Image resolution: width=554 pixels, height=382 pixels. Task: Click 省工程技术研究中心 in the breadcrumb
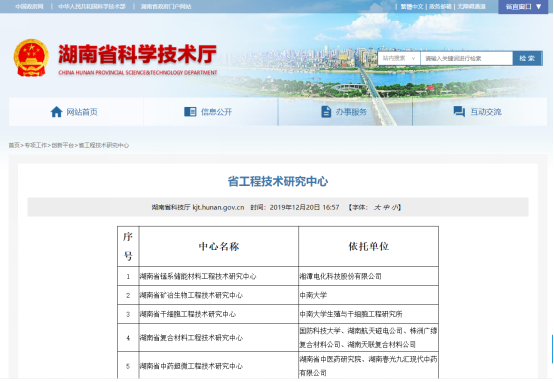104,145
